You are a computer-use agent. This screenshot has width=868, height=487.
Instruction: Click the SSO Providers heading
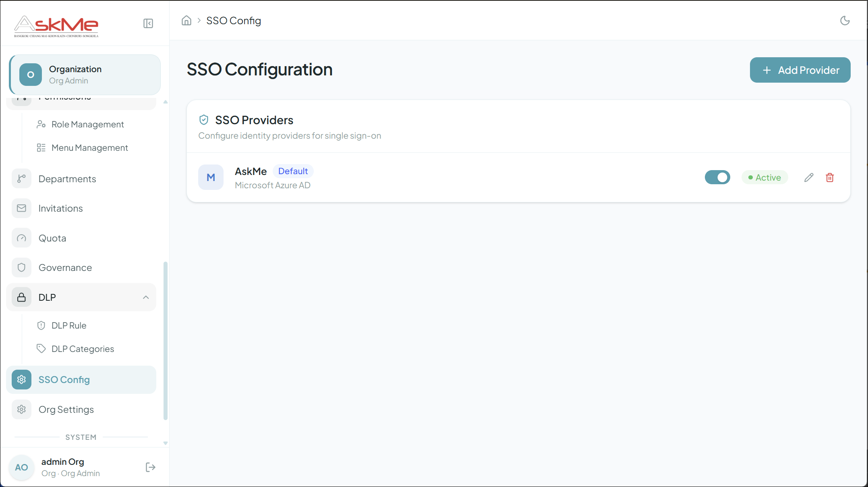[254, 120]
